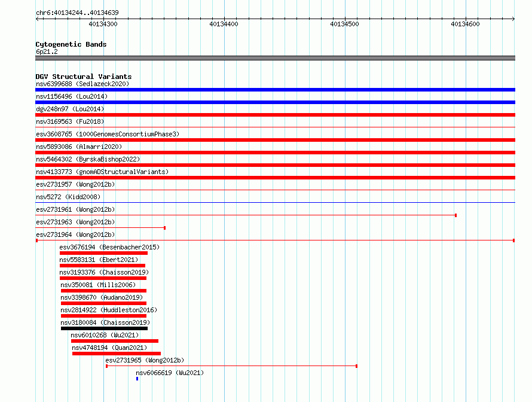Image resolution: width=532 pixels, height=402 pixels.
Task: Click the red nsv350081 variant bar
Action: click(x=104, y=291)
